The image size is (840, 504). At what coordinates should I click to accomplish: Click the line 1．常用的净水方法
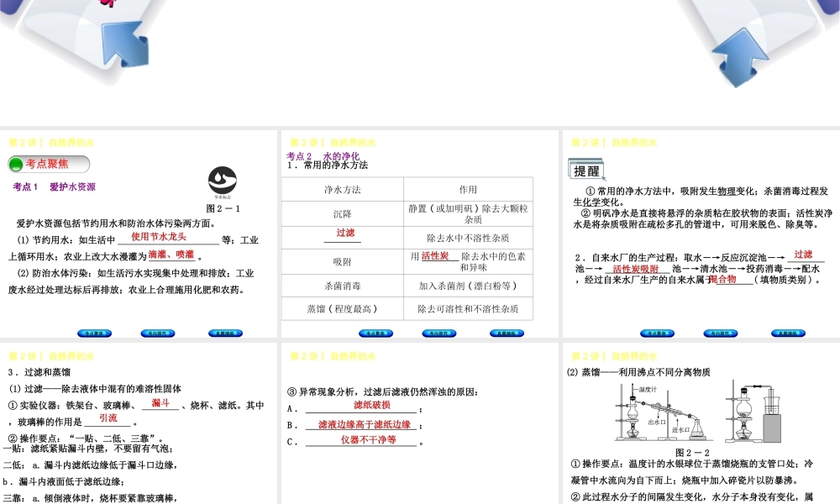pyautogui.click(x=328, y=165)
